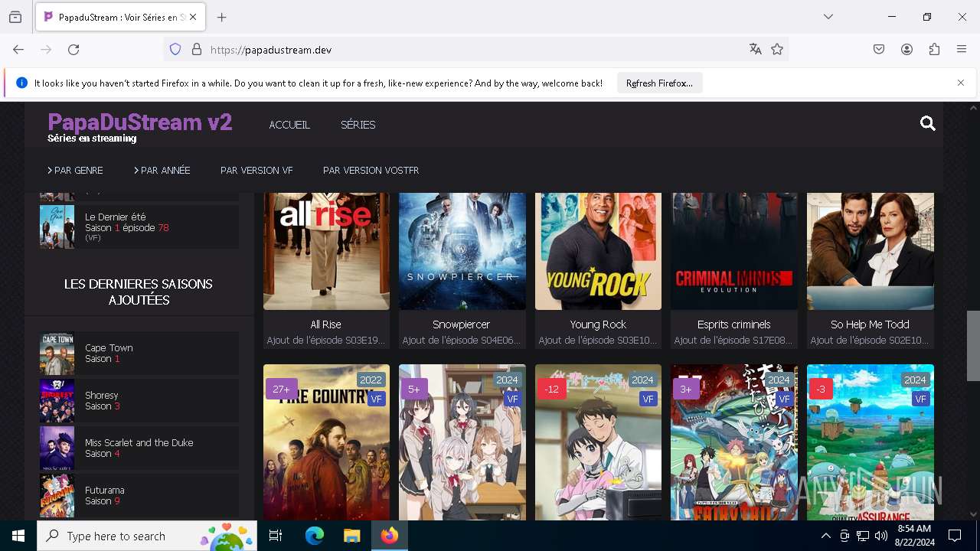Click the 27+ badge on Fire Country
Image resolution: width=980 pixels, height=551 pixels.
pos(281,389)
